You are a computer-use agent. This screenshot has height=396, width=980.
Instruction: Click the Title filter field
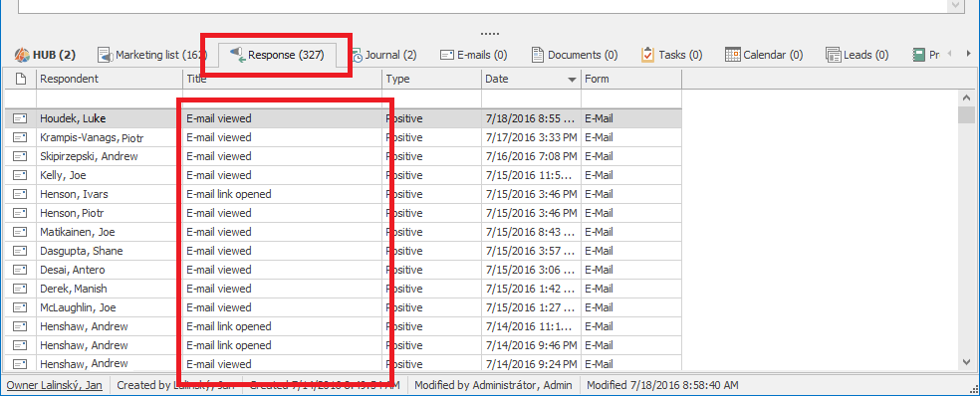pos(283,99)
